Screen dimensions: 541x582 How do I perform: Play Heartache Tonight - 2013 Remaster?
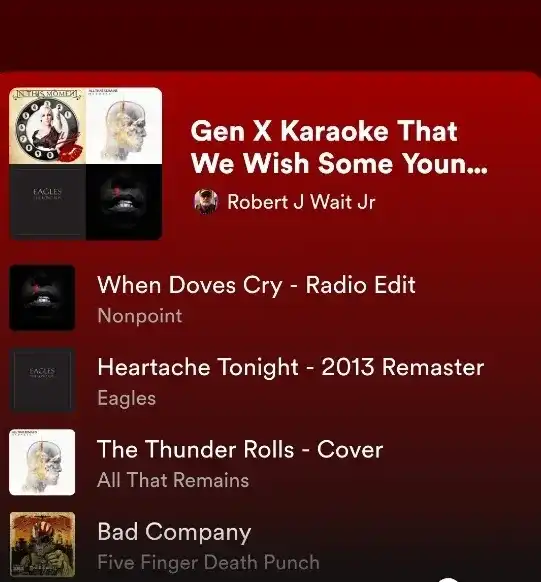[291, 367]
